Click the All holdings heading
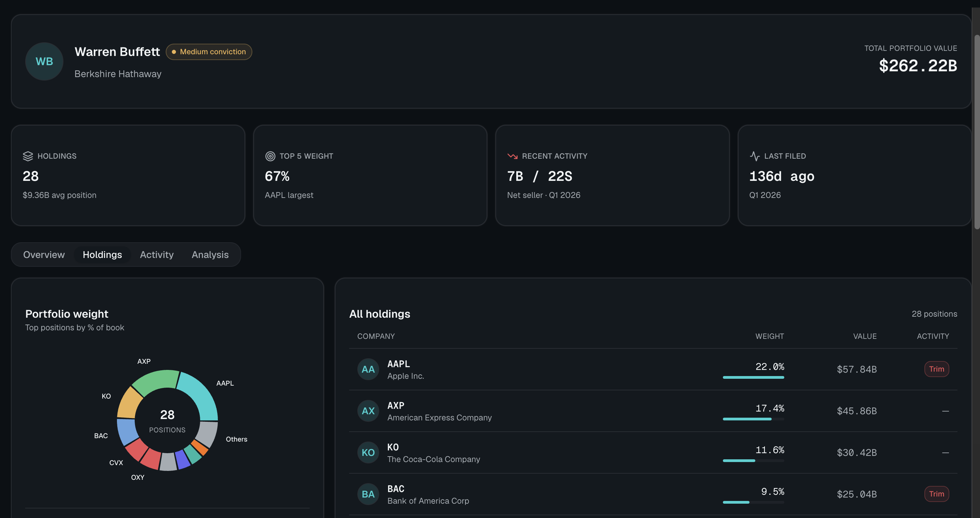The image size is (980, 518). coord(380,314)
